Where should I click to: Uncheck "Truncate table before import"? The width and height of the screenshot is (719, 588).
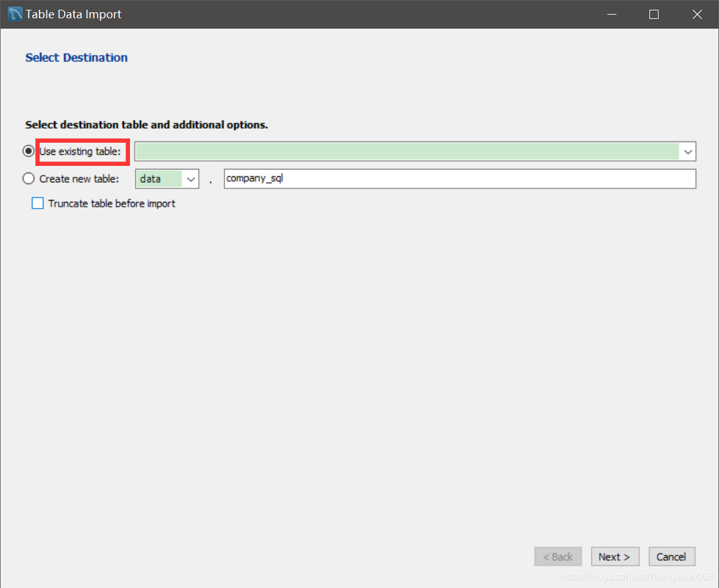click(37, 203)
